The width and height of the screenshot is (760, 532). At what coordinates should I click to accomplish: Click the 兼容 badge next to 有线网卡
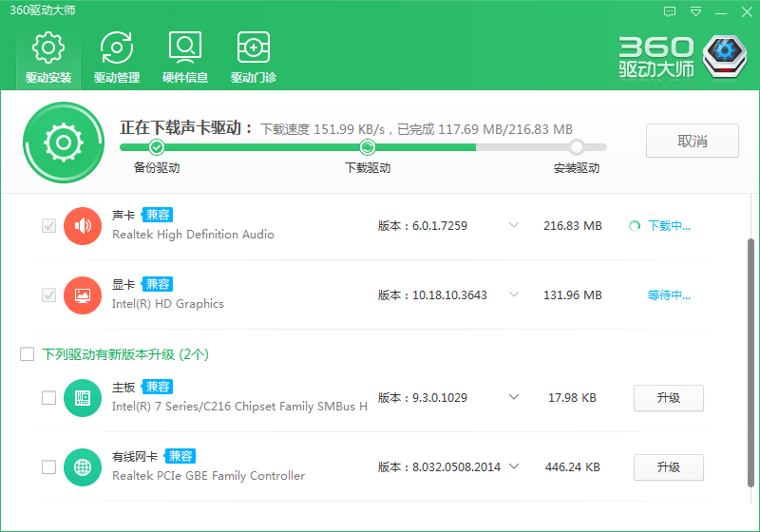(180, 456)
